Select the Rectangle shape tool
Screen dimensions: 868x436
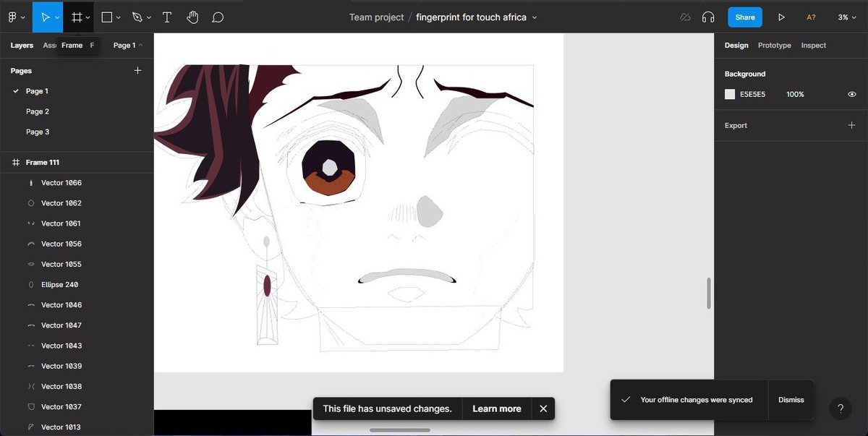pyautogui.click(x=106, y=17)
